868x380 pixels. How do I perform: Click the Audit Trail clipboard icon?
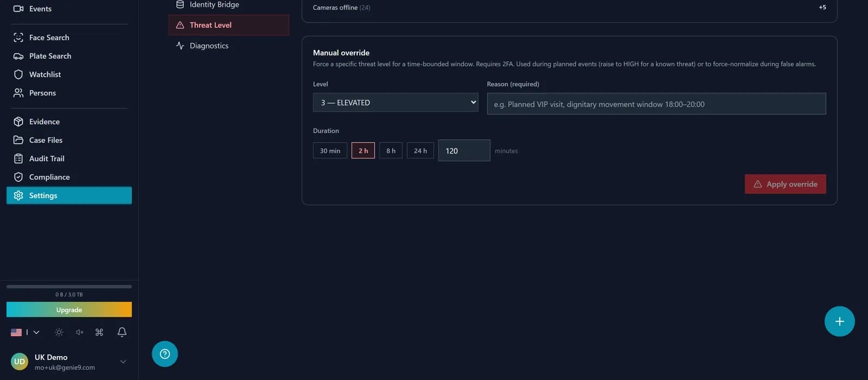[x=18, y=159]
